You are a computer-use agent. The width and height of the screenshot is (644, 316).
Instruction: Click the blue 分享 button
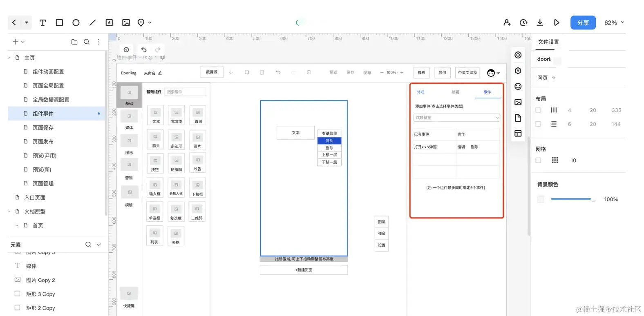coord(583,23)
